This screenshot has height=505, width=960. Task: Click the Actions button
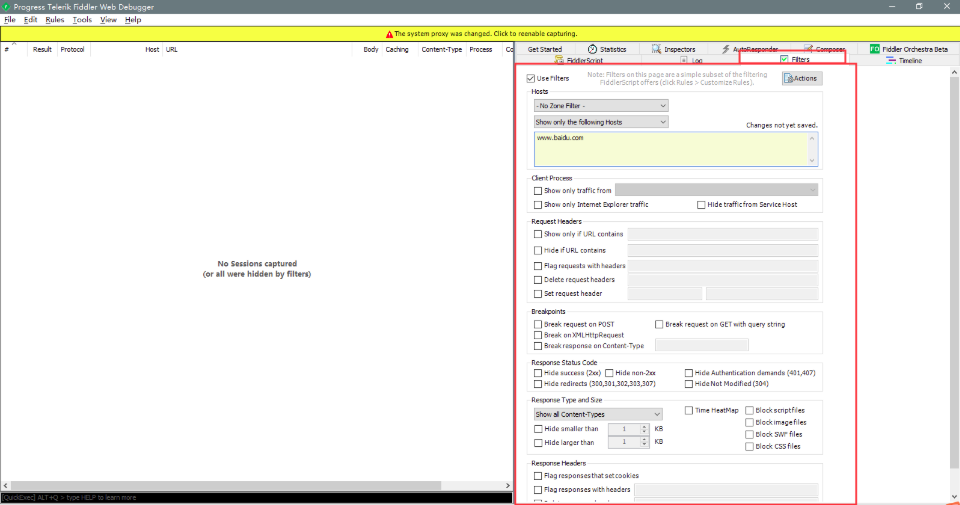tap(802, 78)
